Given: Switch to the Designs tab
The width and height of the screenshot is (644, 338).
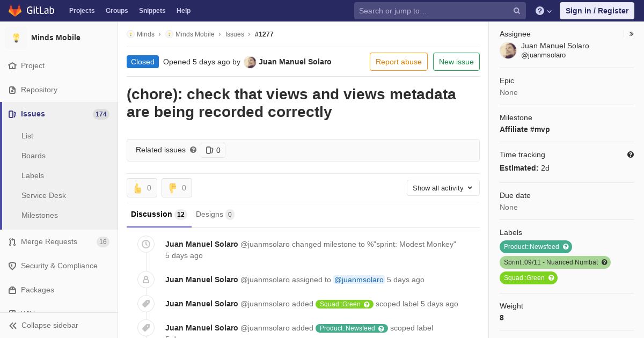Looking at the screenshot, I should (x=215, y=215).
